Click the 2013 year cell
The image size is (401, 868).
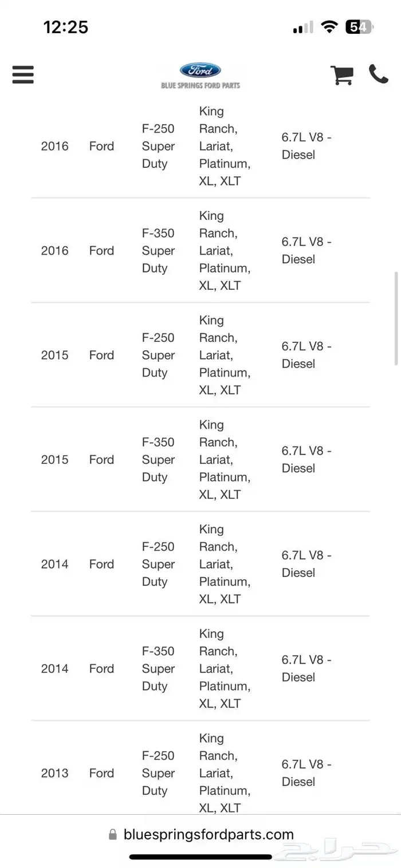(54, 773)
